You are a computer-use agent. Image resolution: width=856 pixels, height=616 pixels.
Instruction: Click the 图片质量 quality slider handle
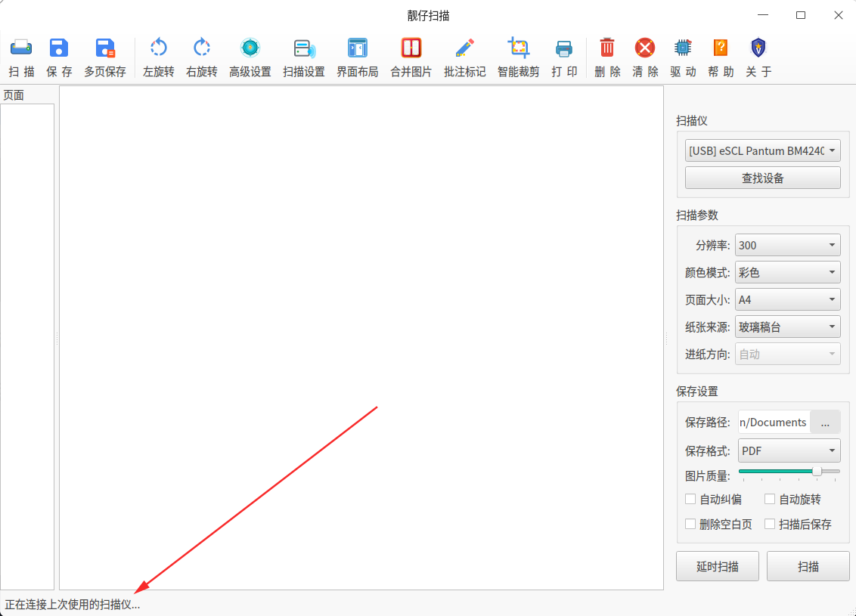pos(817,471)
